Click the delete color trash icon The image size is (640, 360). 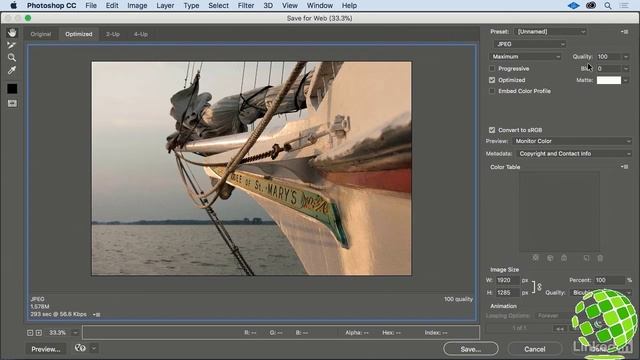(600, 258)
